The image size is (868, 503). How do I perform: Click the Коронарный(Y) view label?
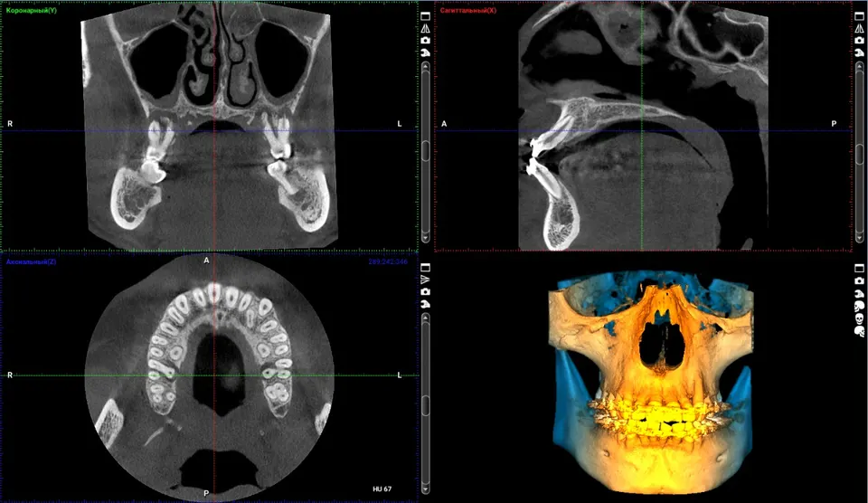click(x=31, y=11)
